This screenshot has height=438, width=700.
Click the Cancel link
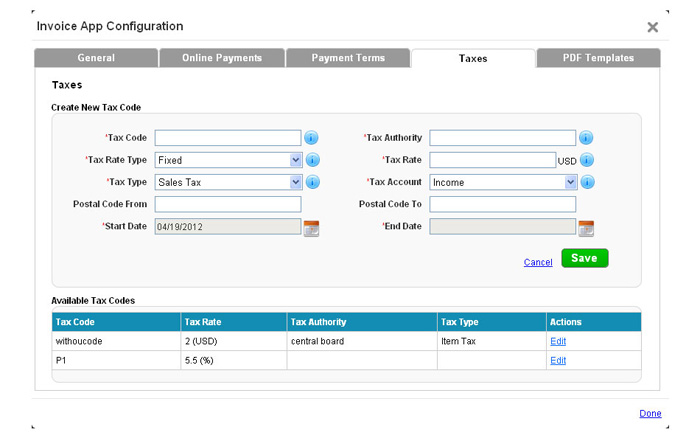coord(538,262)
